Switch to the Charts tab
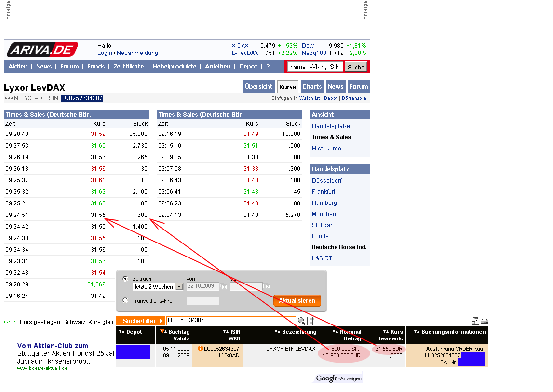The width and height of the screenshot is (553, 392). click(x=311, y=87)
